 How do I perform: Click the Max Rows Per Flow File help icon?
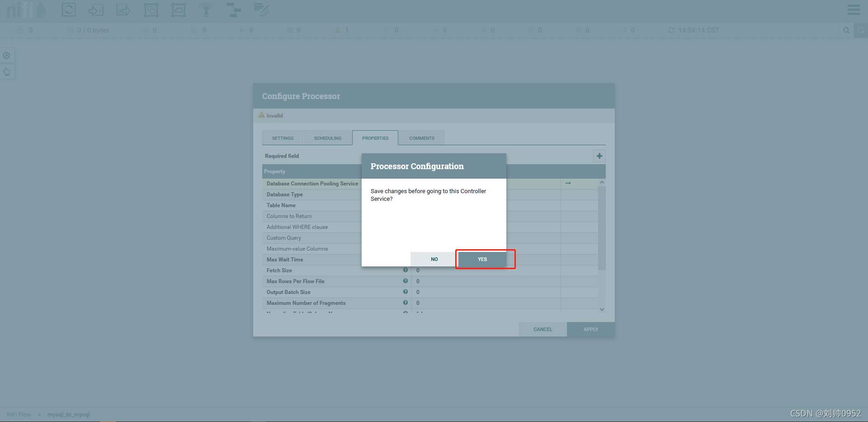click(x=406, y=281)
